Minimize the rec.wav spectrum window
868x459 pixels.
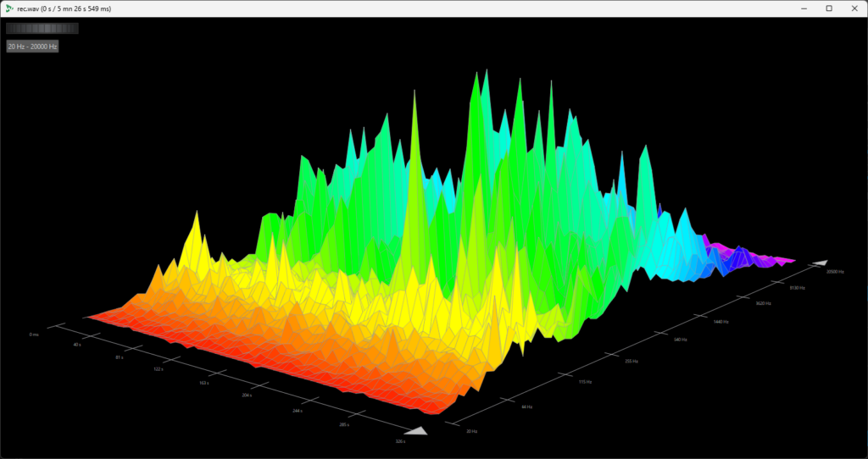[790, 8]
